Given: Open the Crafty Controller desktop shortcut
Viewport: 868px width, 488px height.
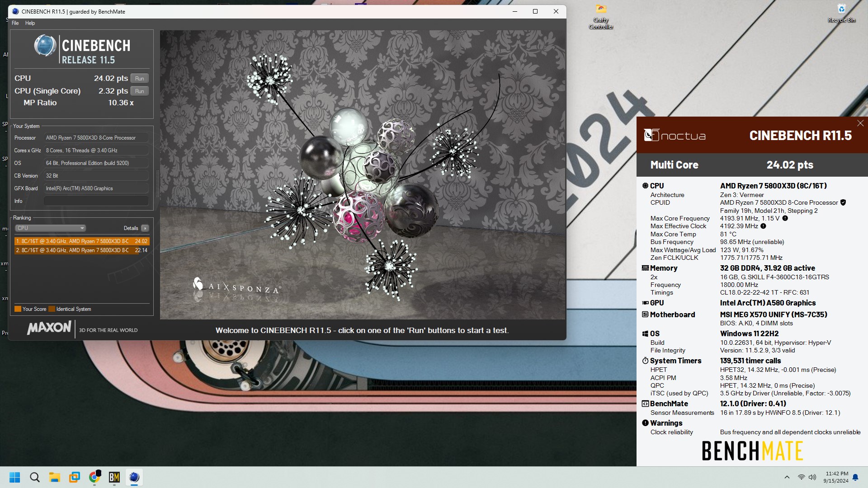Looking at the screenshot, I should (x=601, y=17).
